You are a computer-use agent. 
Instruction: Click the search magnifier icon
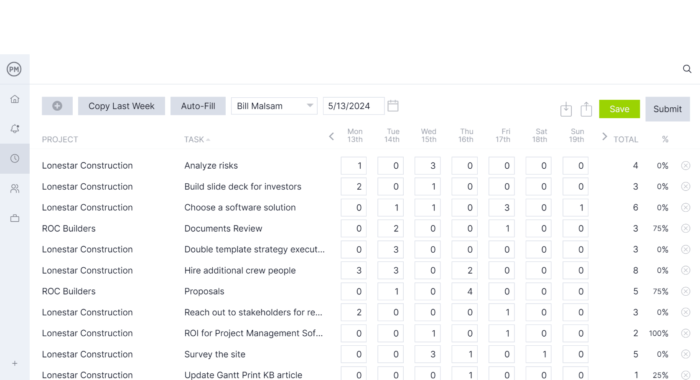coord(687,69)
